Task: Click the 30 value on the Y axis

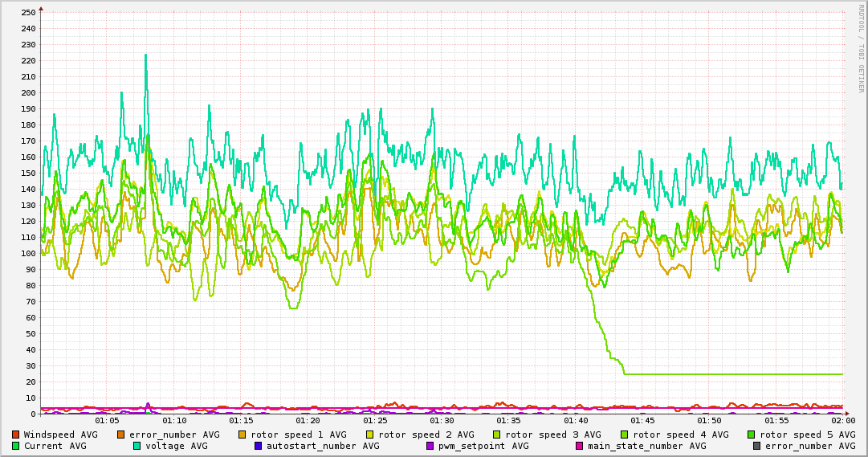Action: click(x=31, y=366)
